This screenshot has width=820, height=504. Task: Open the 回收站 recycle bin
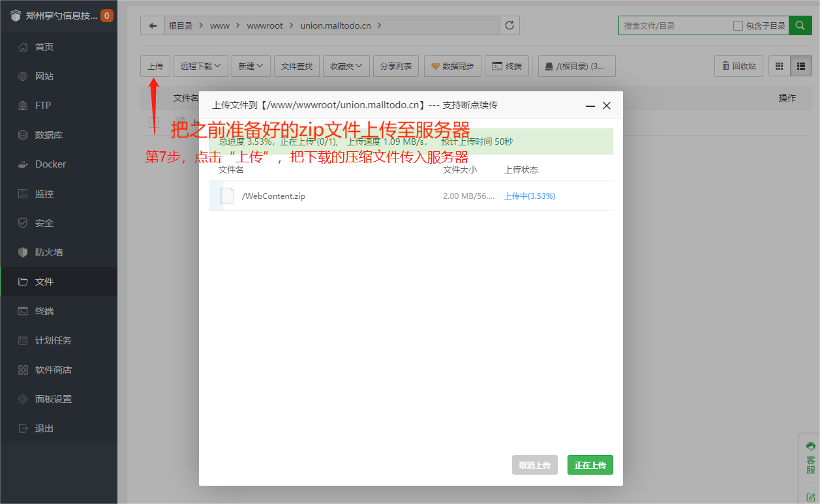tap(739, 66)
